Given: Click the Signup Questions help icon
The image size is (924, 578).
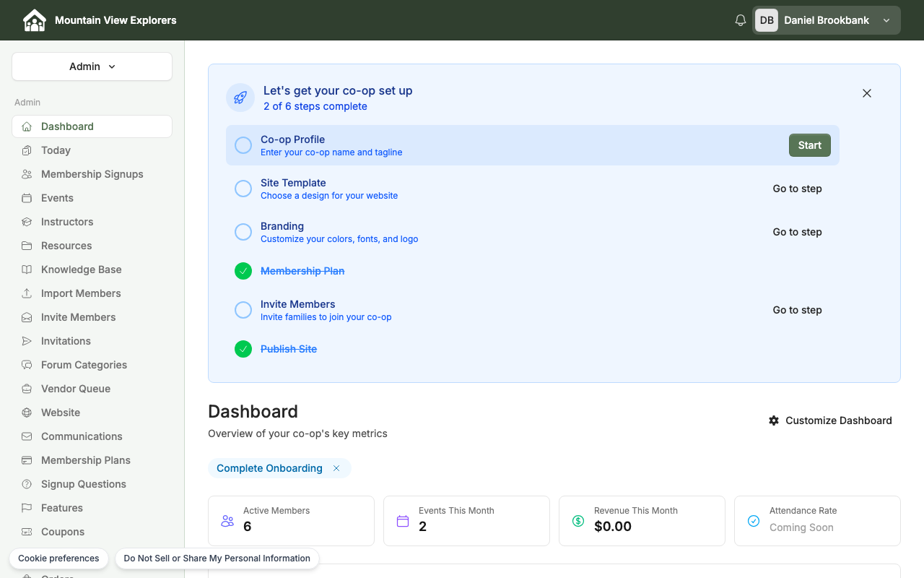Looking at the screenshot, I should [27, 484].
